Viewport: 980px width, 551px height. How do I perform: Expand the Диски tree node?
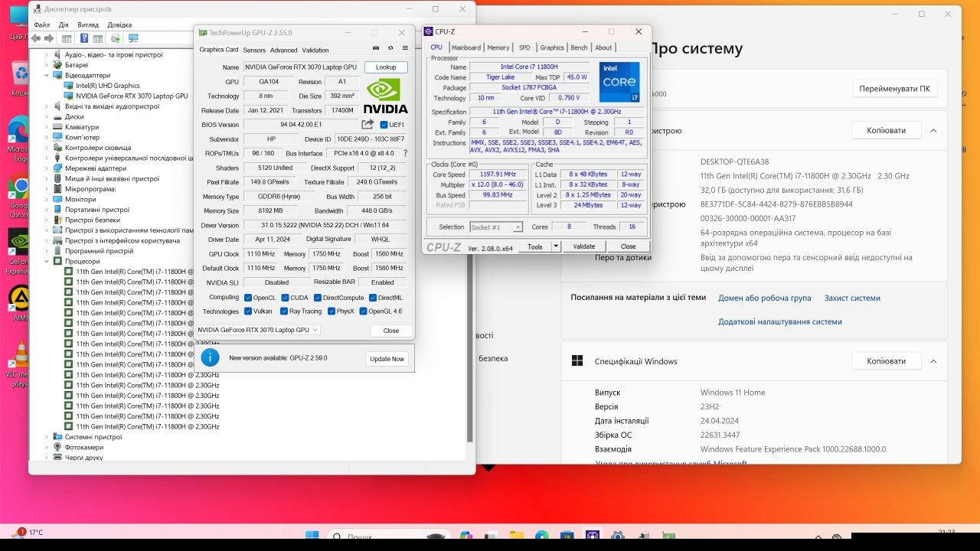click(x=47, y=117)
